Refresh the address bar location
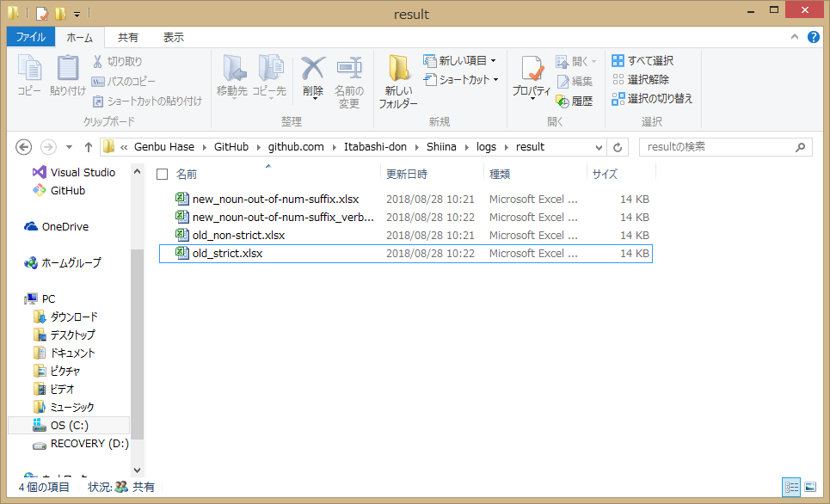 (618, 147)
